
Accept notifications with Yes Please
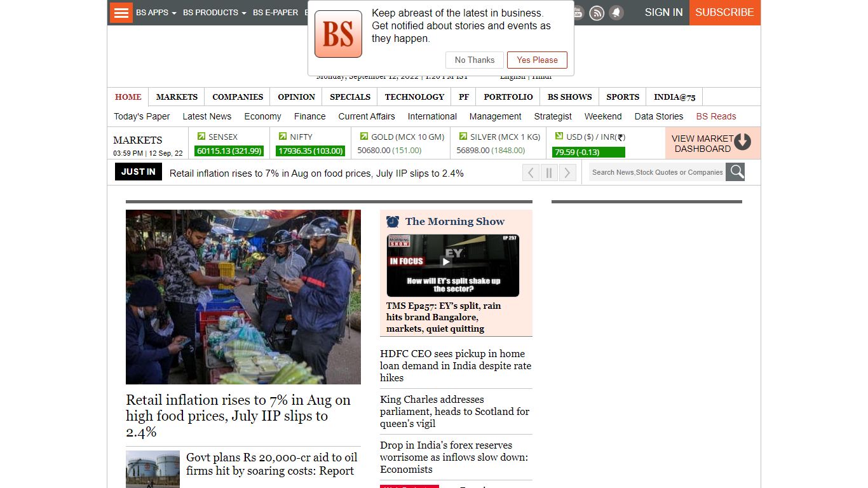click(x=537, y=60)
